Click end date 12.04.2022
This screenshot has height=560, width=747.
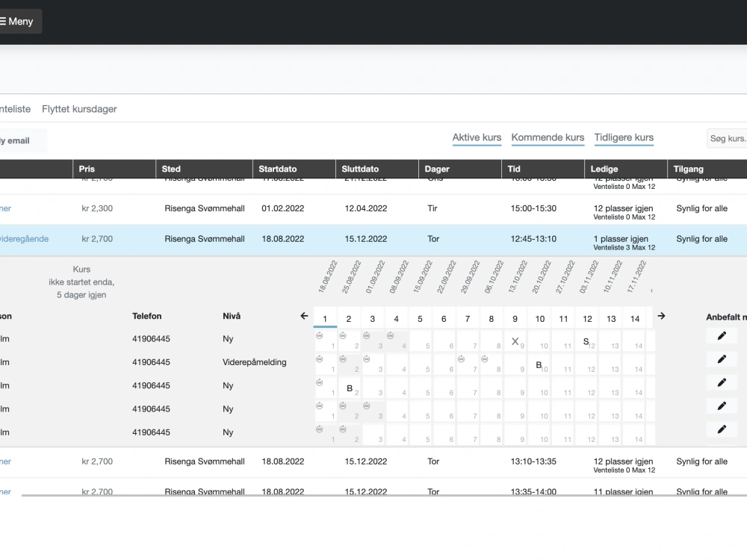point(366,208)
